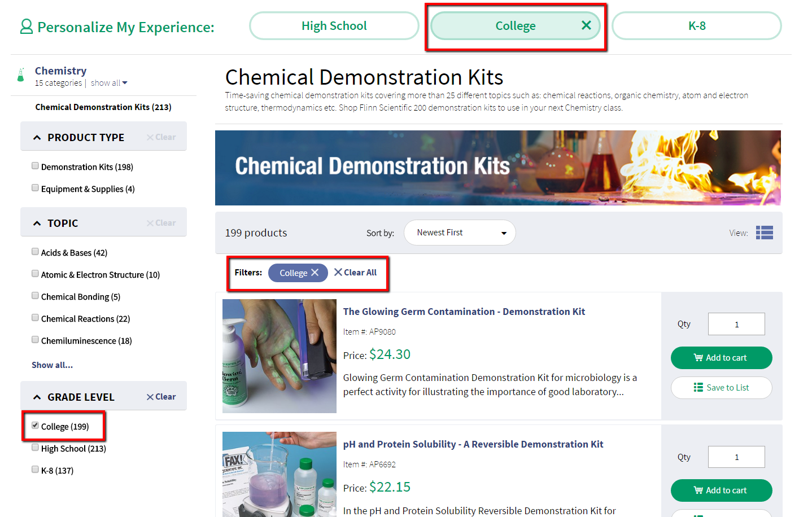
Task: Uncheck the College grade level checkbox
Action: point(35,426)
